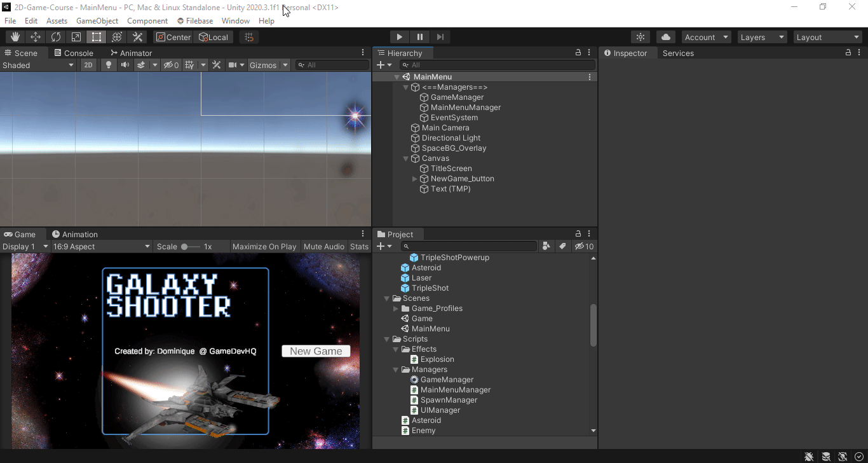Open the Game panel's three-dot options menu

(363, 234)
